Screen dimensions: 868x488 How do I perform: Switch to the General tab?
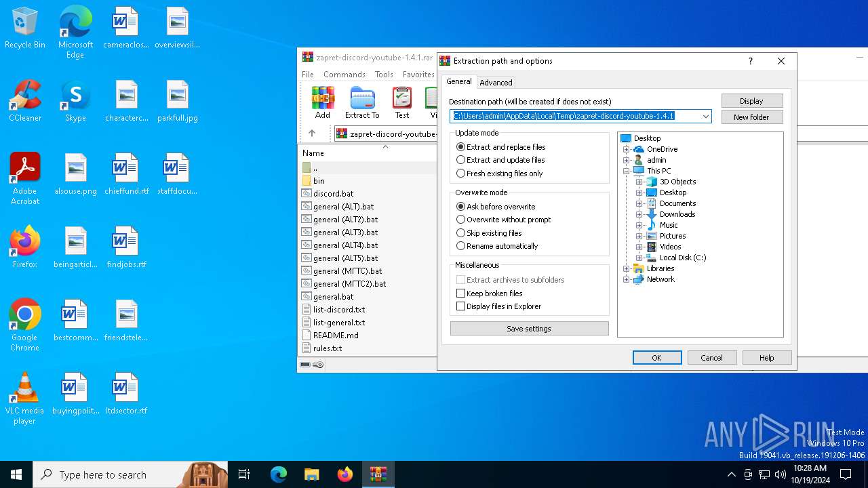click(x=458, y=81)
